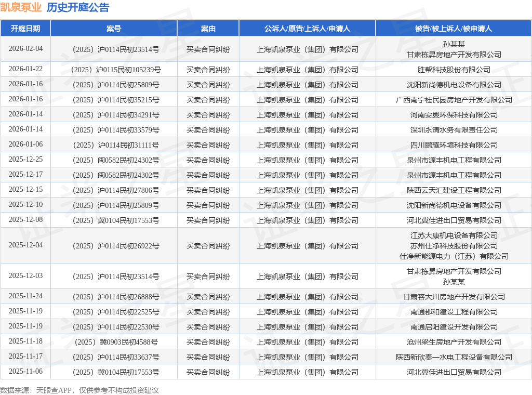The image size is (532, 395).
Task: Click 甘肃栋昇房地产开发有限公司 in the 2025-12-03 row
Action: pyautogui.click(x=454, y=271)
